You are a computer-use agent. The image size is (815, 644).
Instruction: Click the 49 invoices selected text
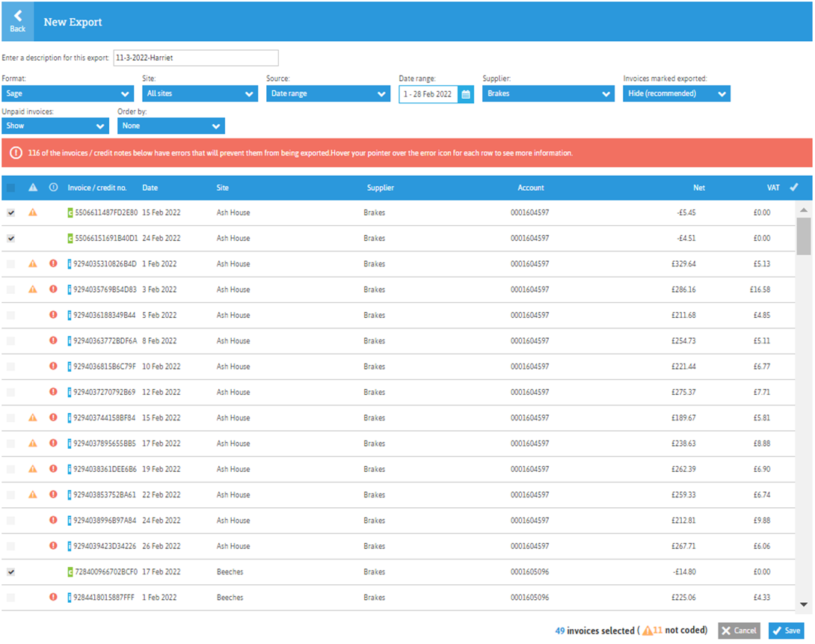(594, 631)
